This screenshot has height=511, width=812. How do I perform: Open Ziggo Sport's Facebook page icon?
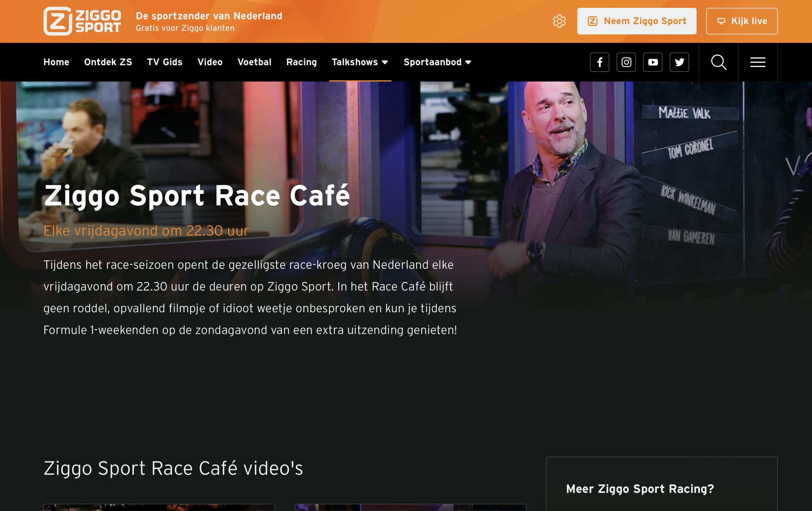click(x=600, y=62)
